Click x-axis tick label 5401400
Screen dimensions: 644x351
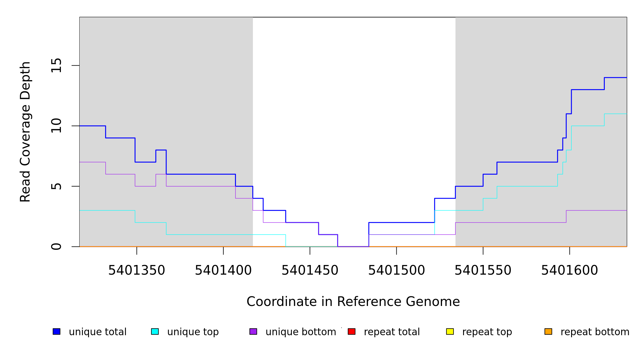(223, 271)
